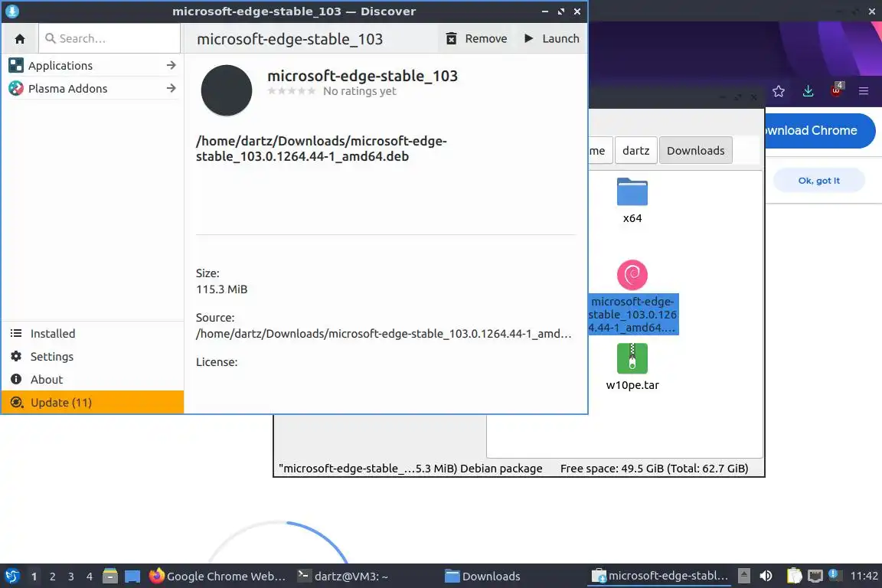Open Plasma Addons category
Image resolution: width=882 pixels, height=588 pixels.
click(x=93, y=88)
